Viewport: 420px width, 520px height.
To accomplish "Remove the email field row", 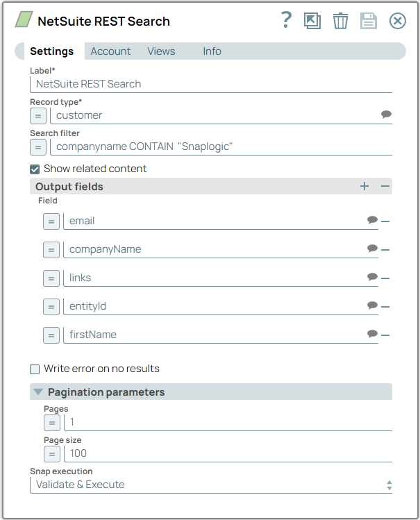I will point(385,221).
